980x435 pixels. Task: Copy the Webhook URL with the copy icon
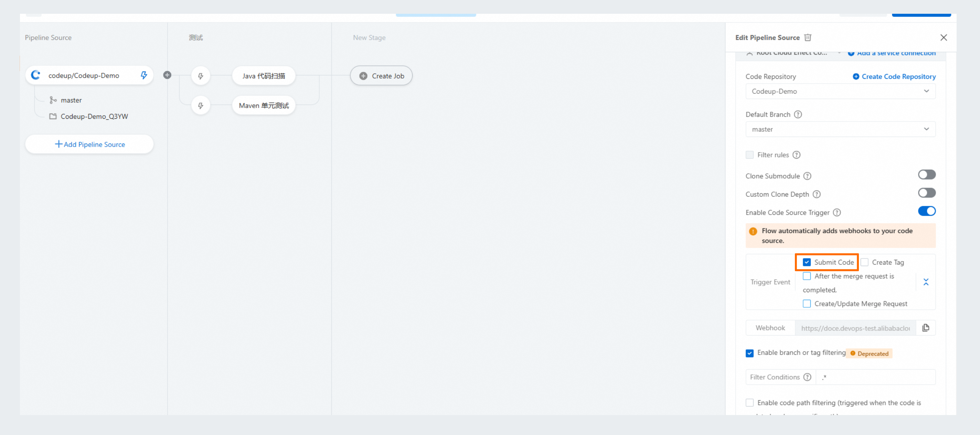[926, 328]
